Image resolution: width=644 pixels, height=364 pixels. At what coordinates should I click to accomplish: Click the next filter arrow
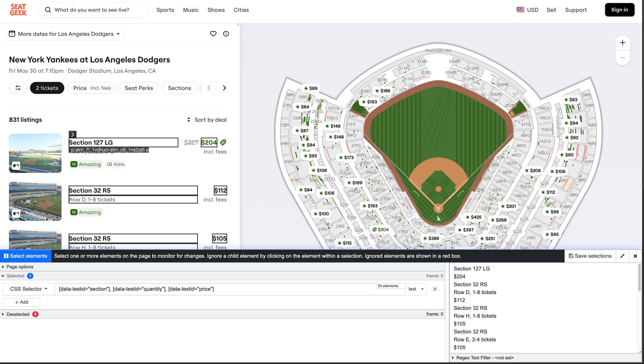(x=224, y=88)
